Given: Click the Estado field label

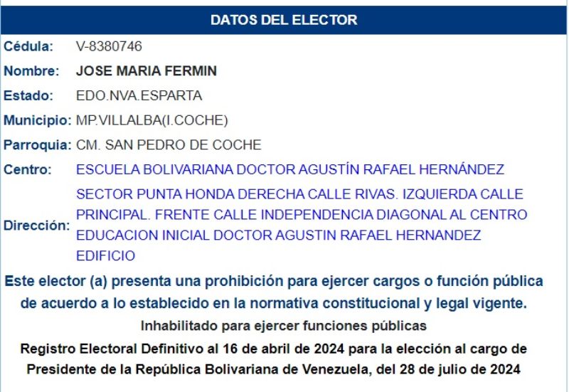Looking at the screenshot, I should point(28,95).
